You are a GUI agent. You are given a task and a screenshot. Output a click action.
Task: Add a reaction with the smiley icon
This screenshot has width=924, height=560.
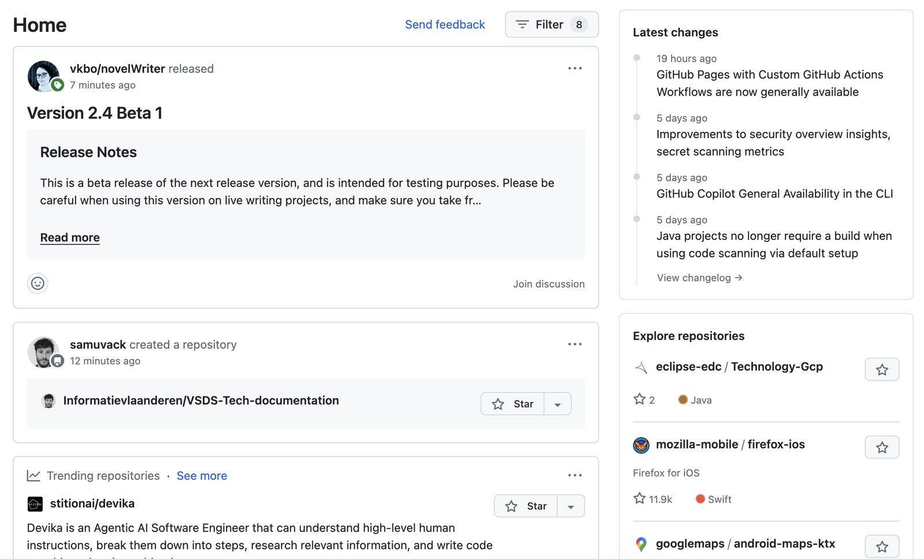[38, 283]
